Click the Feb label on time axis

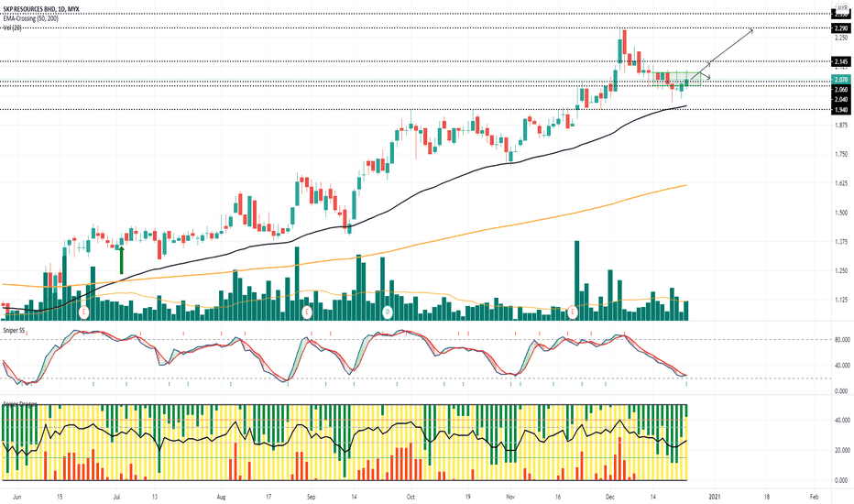pos(815,497)
